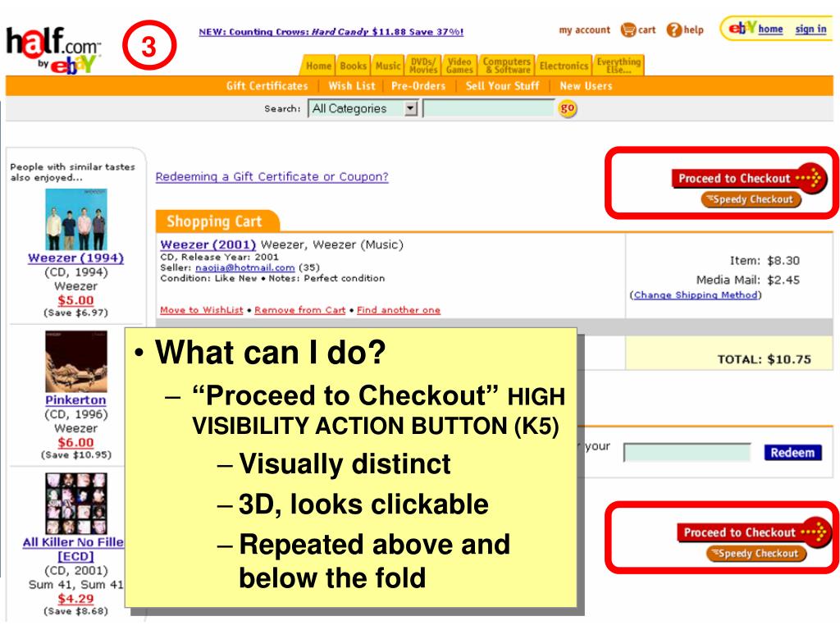Screen dimensions: 840x630
Task: Open my account link
Action: pos(584,30)
